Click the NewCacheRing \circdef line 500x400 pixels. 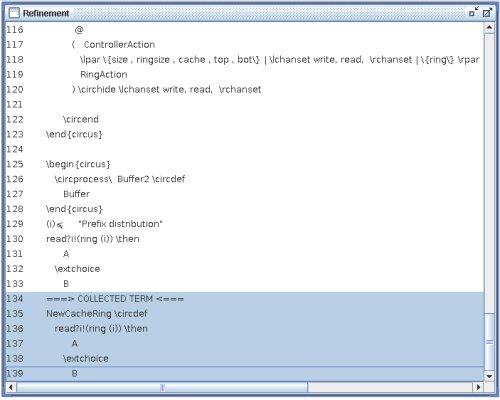(97, 314)
